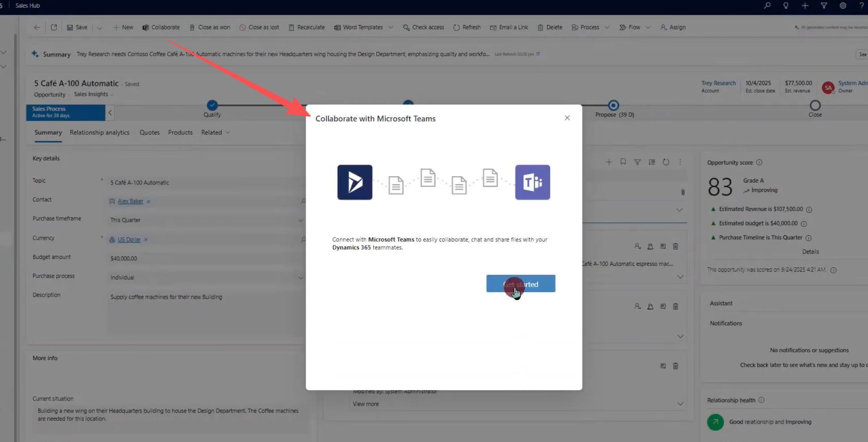Refresh the AI summary next to Last Refresh
This screenshot has height=442, width=868.
click(x=538, y=54)
